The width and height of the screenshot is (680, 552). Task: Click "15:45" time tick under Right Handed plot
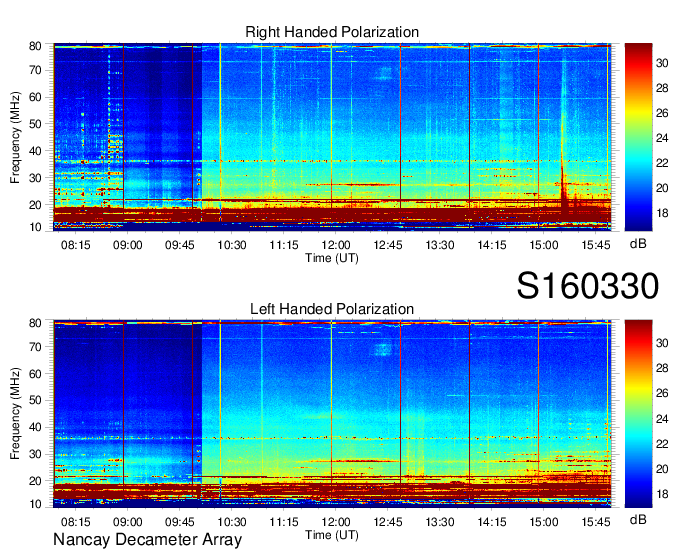[596, 245]
